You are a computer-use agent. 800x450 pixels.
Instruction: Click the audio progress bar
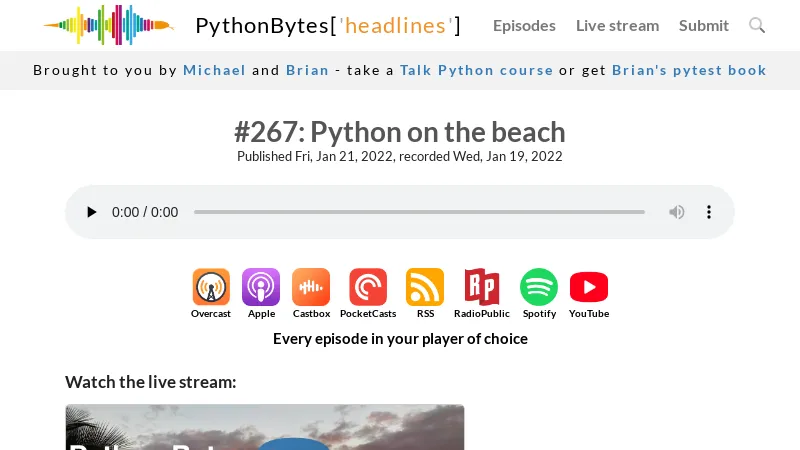pos(419,212)
